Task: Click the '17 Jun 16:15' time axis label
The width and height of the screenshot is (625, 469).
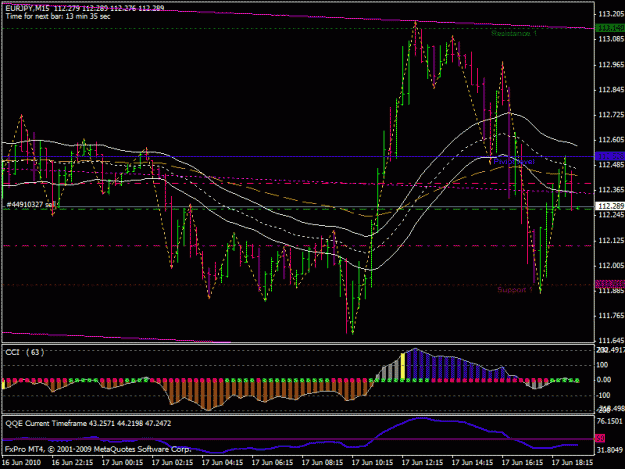Action: click(x=522, y=462)
